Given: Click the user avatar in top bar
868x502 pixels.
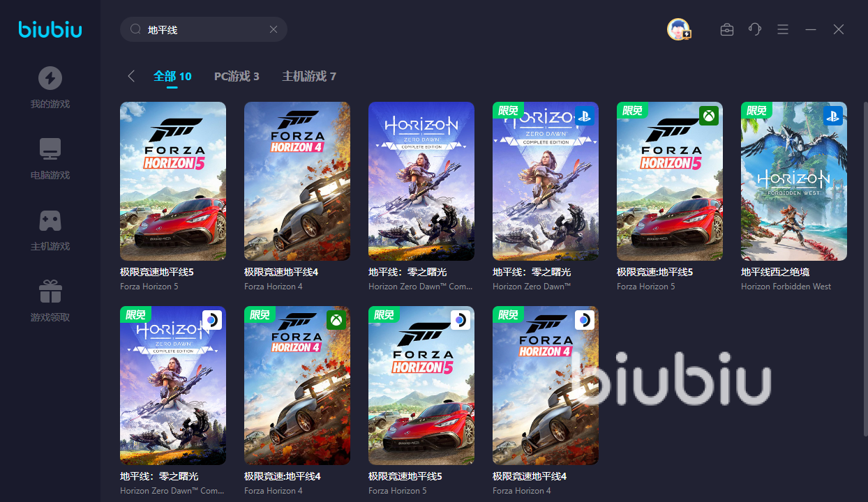Looking at the screenshot, I should tap(678, 29).
